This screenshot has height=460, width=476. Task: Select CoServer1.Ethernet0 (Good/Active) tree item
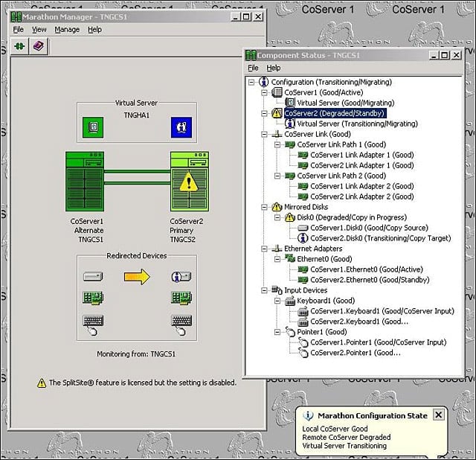pyautogui.click(x=367, y=269)
